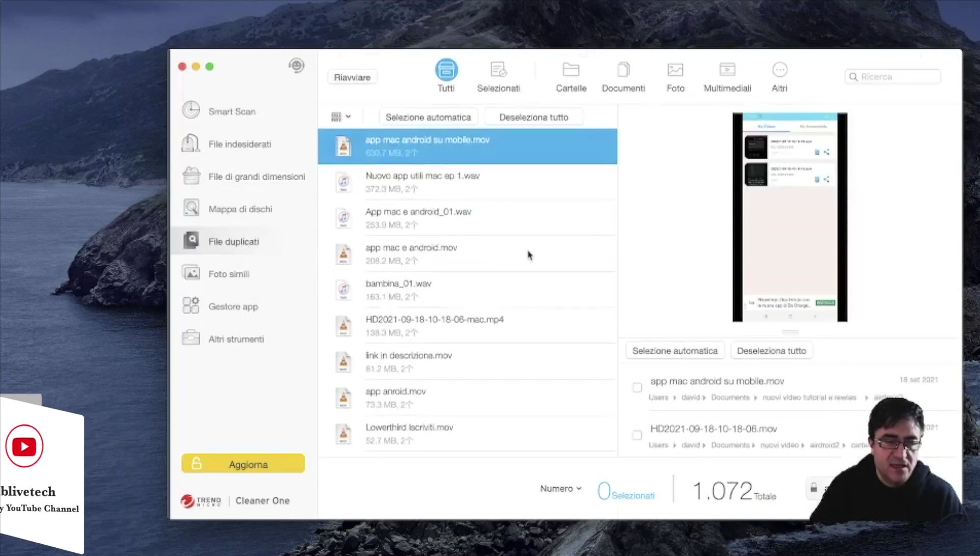Select HD2021-09-18-10-18-06-mac.mp4 row
Image resolution: width=980 pixels, height=556 pixels.
coord(468,326)
